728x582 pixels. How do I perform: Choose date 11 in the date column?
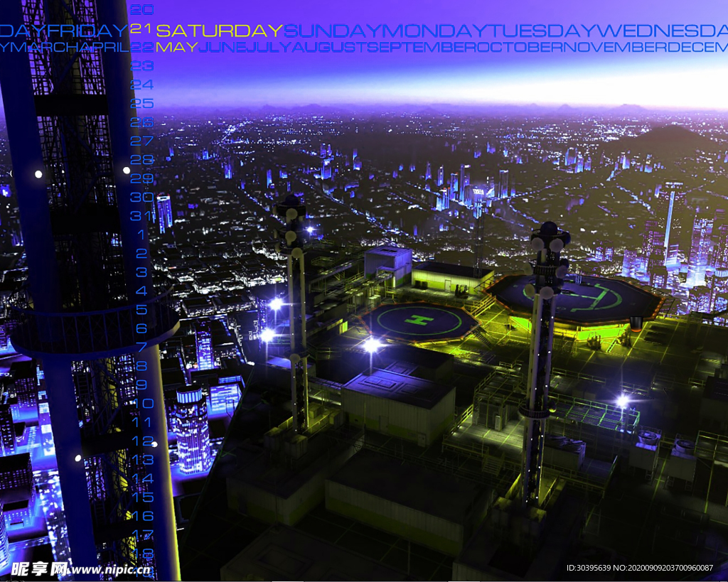(142, 422)
